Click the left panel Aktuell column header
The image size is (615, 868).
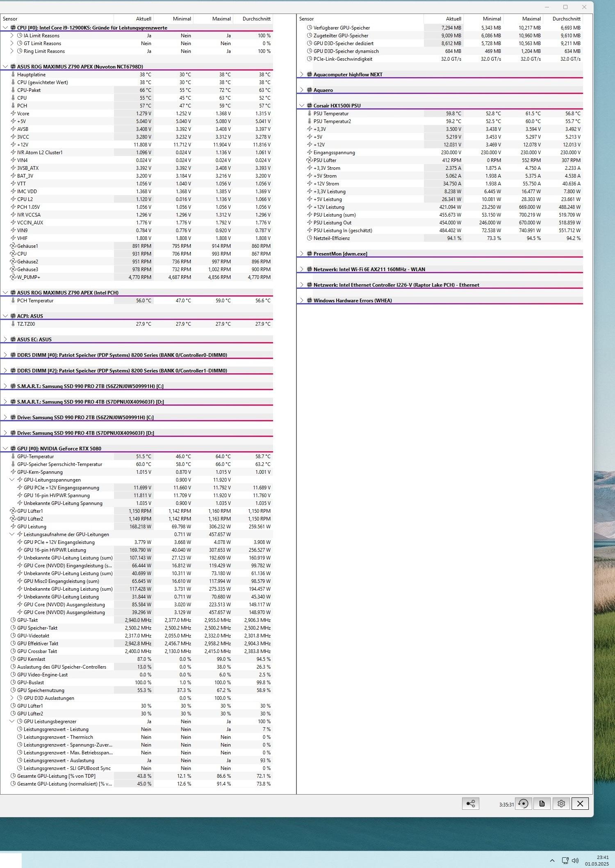(x=134, y=19)
